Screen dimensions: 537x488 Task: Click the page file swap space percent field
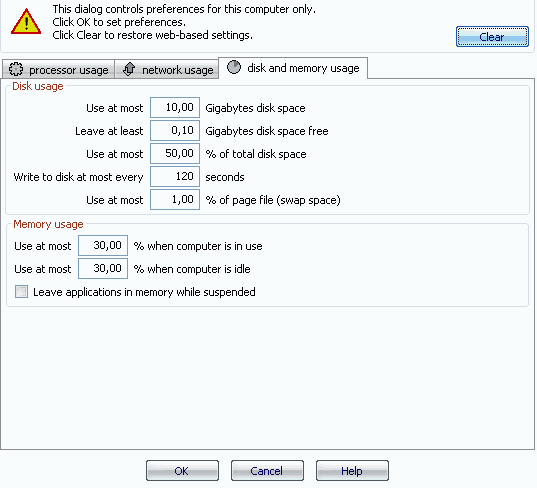click(175, 199)
